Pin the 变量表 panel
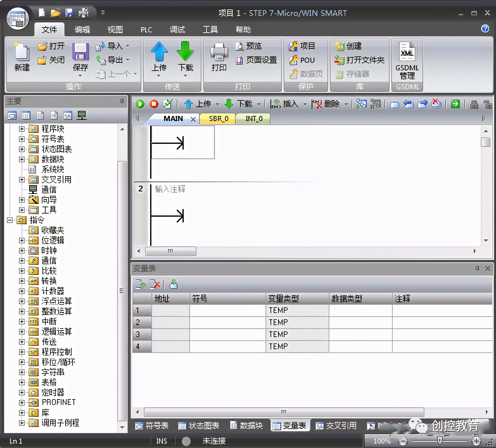Screen dimensions: 496x448 tap(477, 269)
